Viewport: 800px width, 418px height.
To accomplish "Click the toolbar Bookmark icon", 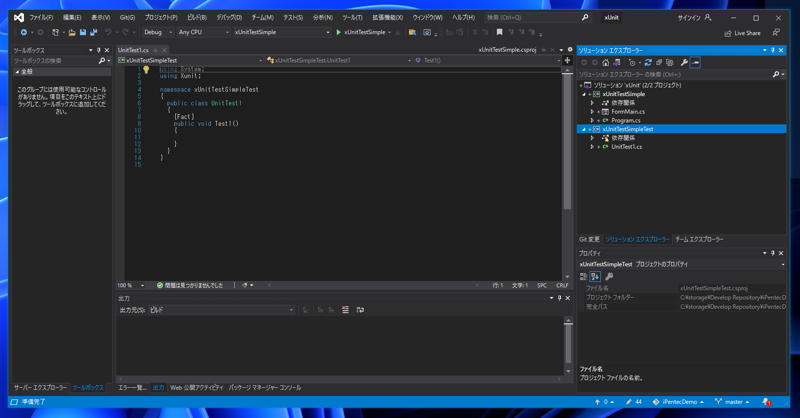I will point(499,32).
